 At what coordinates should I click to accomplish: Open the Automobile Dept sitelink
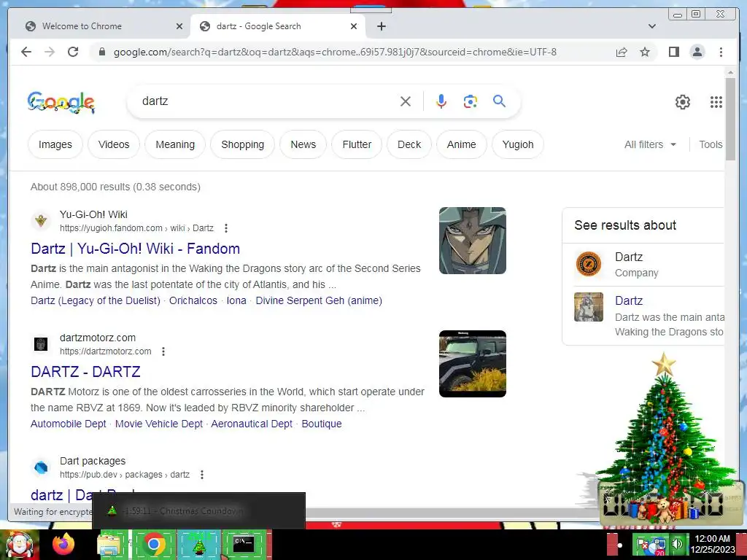[68, 424]
